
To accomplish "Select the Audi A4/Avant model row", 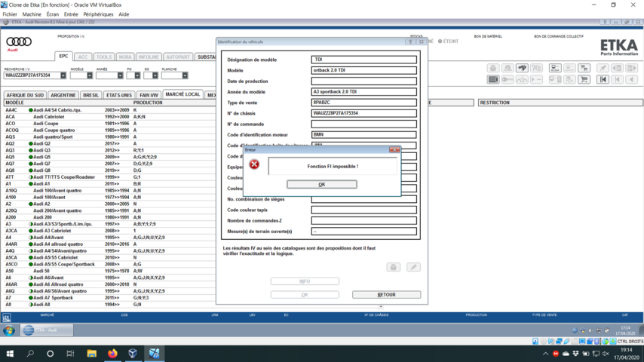I will [x=109, y=238].
